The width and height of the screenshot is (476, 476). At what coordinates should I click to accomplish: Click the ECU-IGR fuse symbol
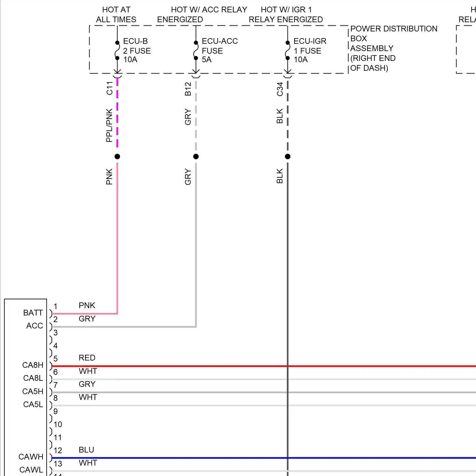(288, 50)
